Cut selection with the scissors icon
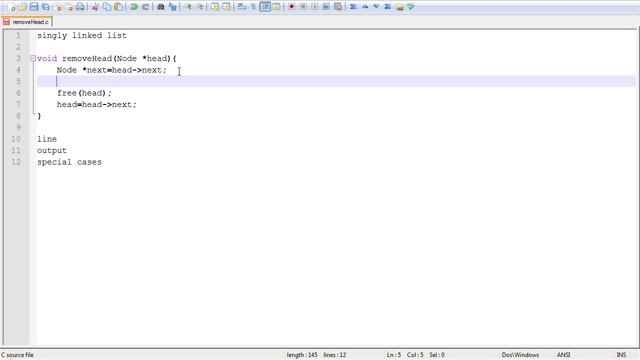 [x=95, y=7]
